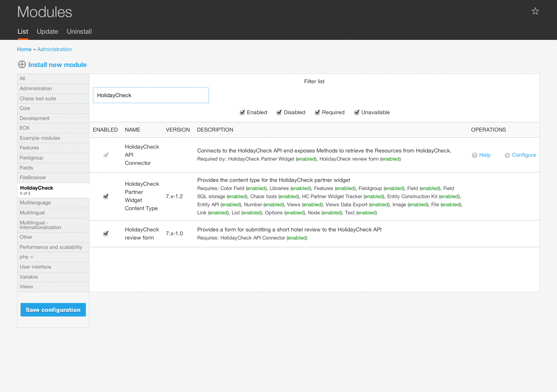Toggle the Required filter checkbox
This screenshot has width=557, height=392.
point(317,113)
